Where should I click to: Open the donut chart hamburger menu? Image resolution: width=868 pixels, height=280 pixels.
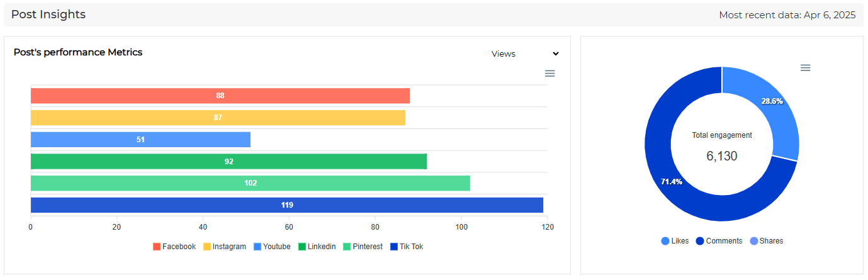pyautogui.click(x=805, y=68)
